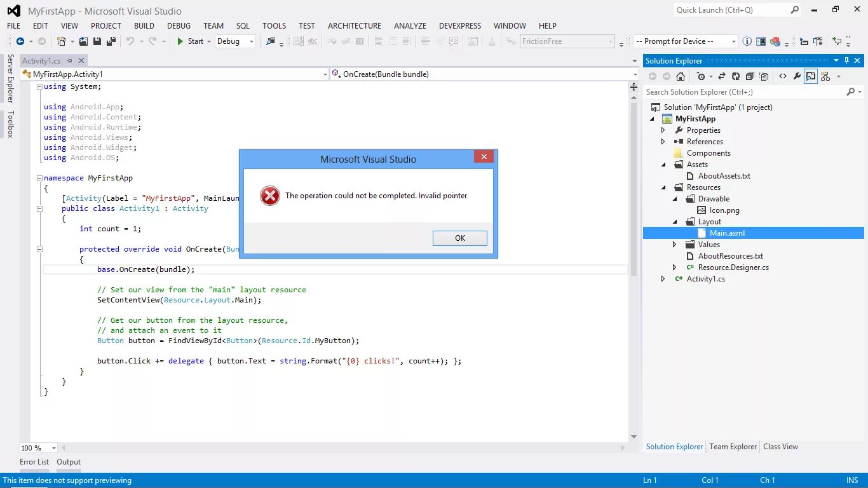Open the DEVEXPRESS menu
The height and width of the screenshot is (488, 868).
(x=460, y=26)
